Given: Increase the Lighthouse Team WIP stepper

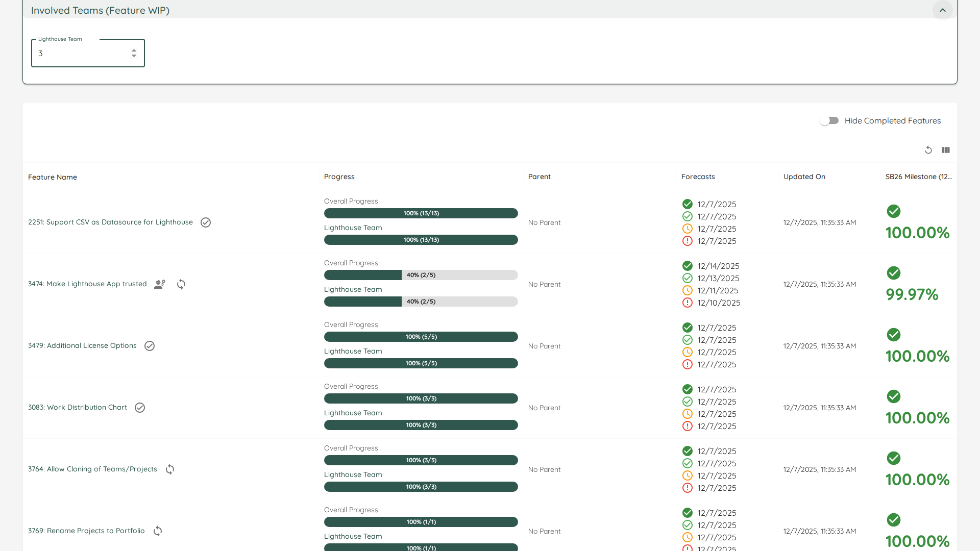Looking at the screenshot, I should click(x=134, y=50).
